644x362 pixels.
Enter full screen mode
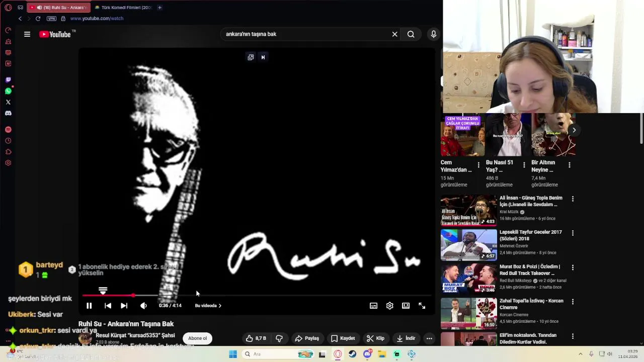click(x=422, y=306)
